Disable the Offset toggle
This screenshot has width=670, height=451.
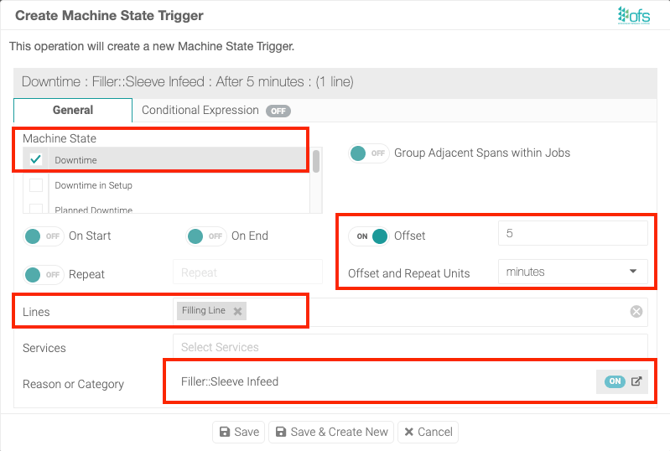click(368, 237)
